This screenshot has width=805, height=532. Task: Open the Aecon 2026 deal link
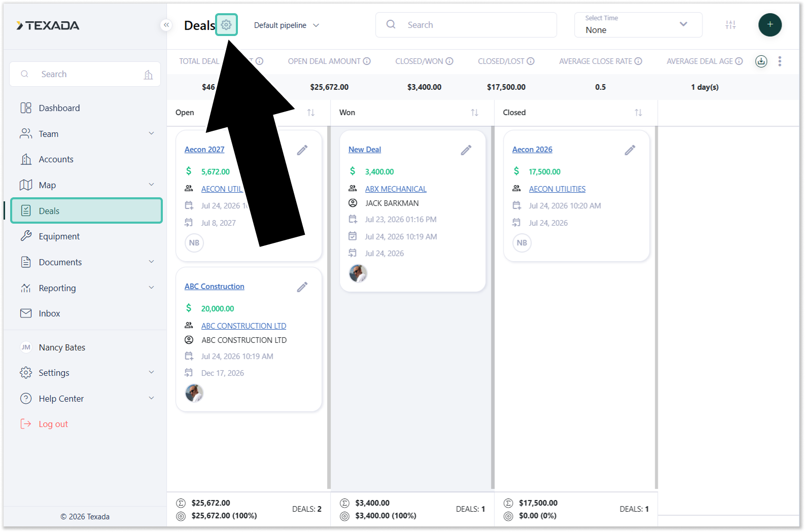click(x=532, y=150)
